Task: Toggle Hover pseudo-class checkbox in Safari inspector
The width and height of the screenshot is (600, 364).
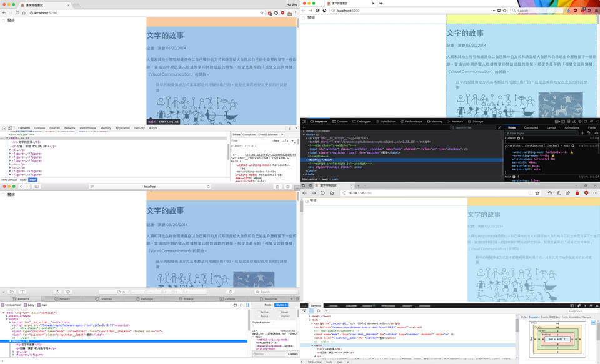Action: pos(279,312)
